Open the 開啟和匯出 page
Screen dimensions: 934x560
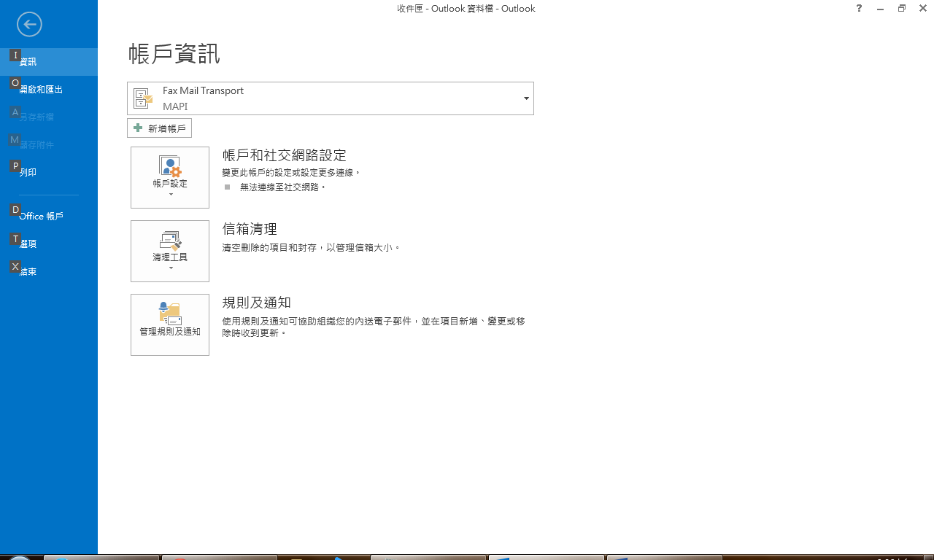click(x=49, y=90)
